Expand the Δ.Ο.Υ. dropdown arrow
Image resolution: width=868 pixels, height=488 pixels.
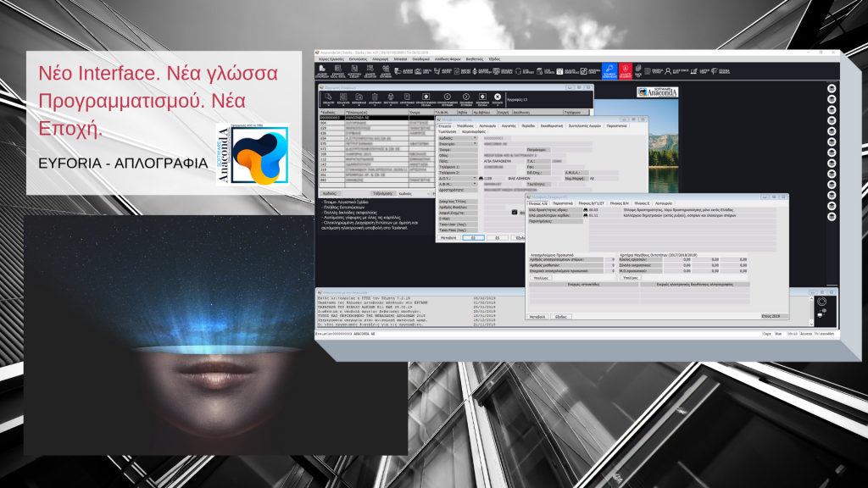point(475,178)
